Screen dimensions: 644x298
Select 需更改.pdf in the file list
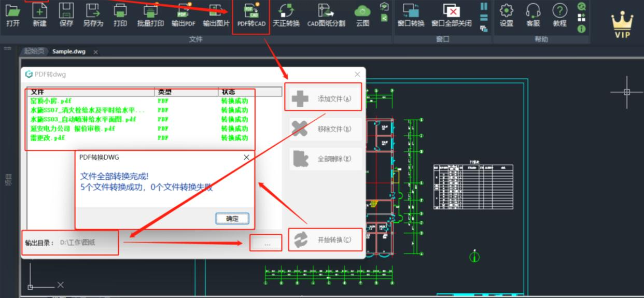pyautogui.click(x=48, y=138)
